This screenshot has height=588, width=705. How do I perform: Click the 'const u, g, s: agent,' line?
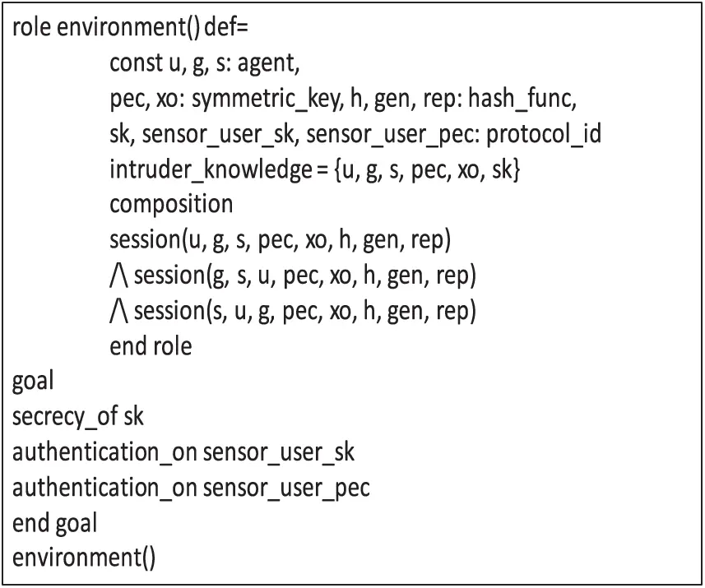[x=205, y=63]
